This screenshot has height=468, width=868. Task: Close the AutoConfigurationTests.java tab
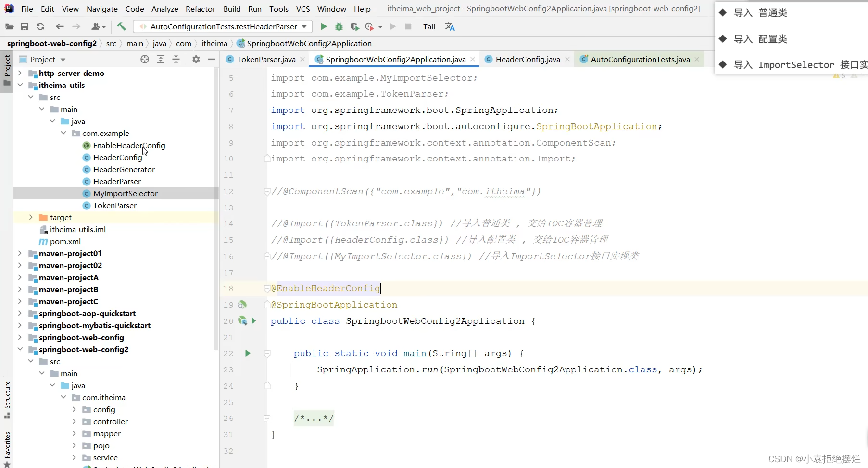tap(697, 59)
